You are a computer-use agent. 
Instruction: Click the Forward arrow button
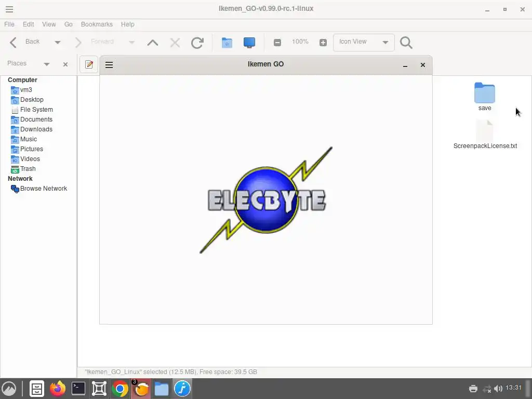point(78,43)
